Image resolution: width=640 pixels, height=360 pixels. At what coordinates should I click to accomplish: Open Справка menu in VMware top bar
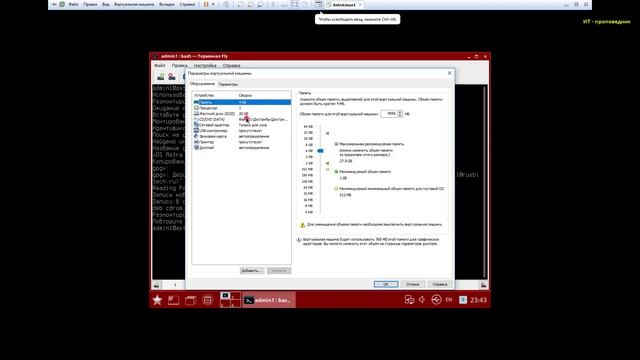pos(187,4)
